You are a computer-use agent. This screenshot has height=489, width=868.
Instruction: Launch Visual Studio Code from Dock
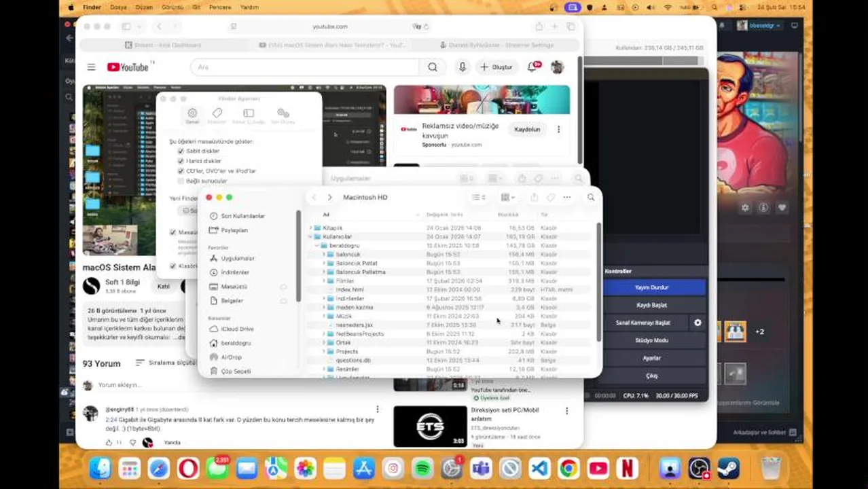[x=539, y=469]
